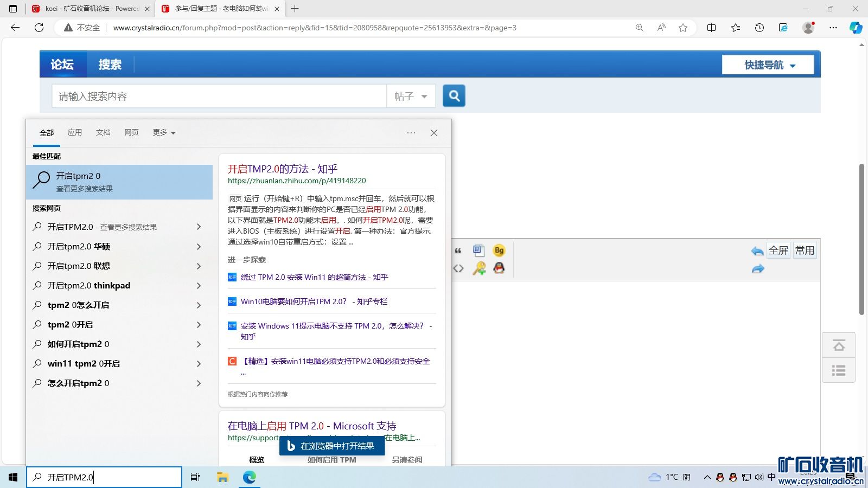Open the 搜索 navigation tab
868x488 pixels.
click(110, 65)
